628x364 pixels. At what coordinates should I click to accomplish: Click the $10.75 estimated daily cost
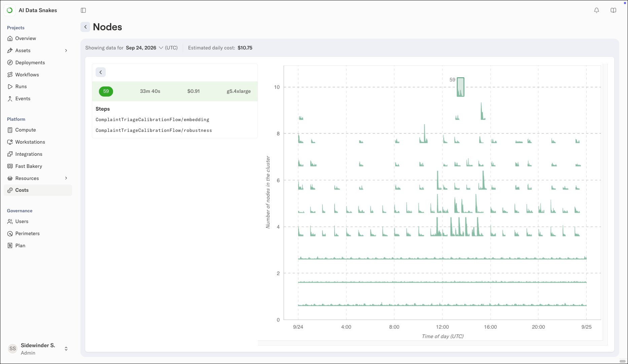coord(245,48)
